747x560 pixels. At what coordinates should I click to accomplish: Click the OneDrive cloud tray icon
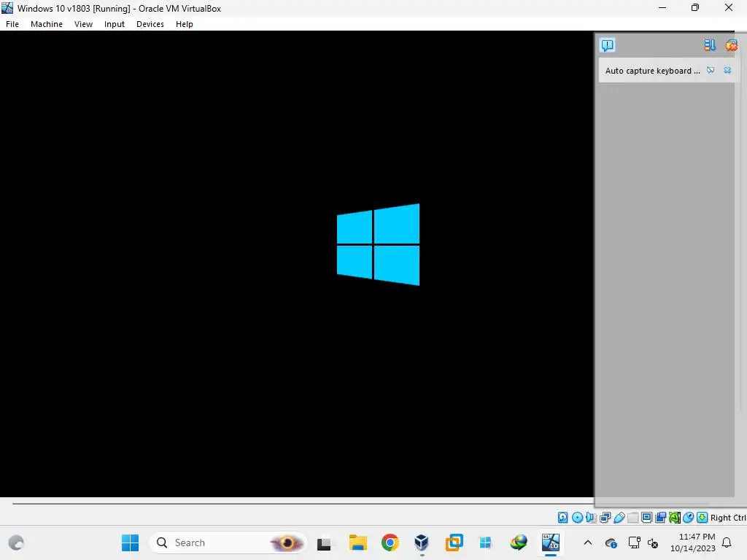coord(611,542)
